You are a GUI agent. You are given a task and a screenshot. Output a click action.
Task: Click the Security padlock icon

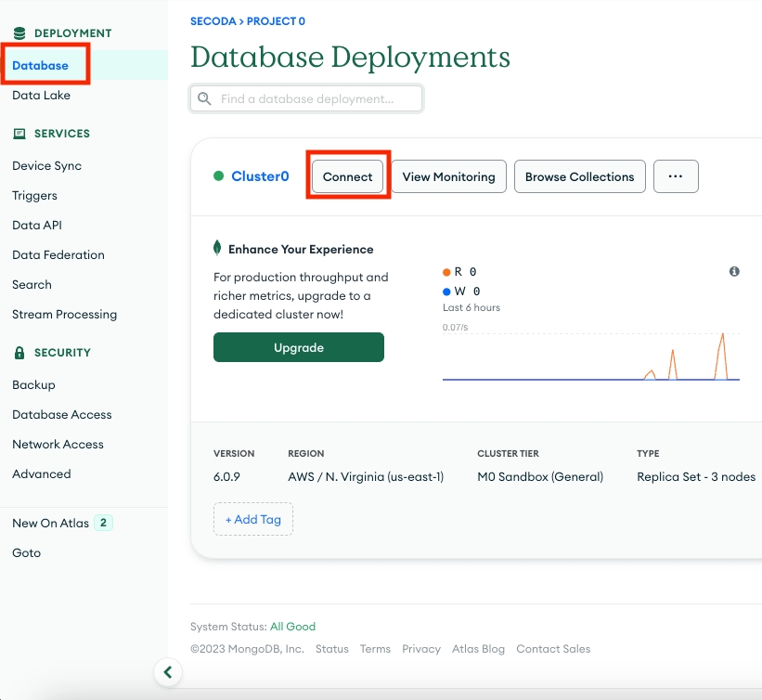pos(19,353)
